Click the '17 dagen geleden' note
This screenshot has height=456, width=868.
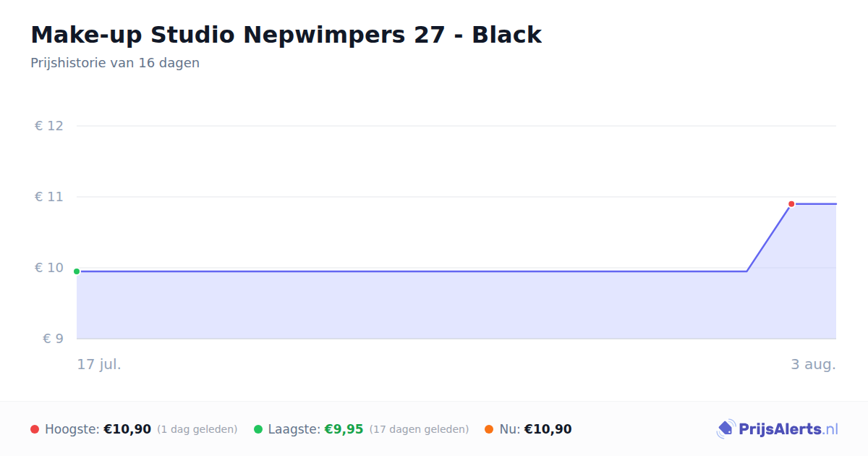tap(419, 429)
